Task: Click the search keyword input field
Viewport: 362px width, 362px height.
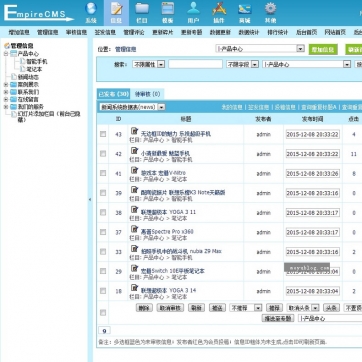Action: click(x=195, y=64)
